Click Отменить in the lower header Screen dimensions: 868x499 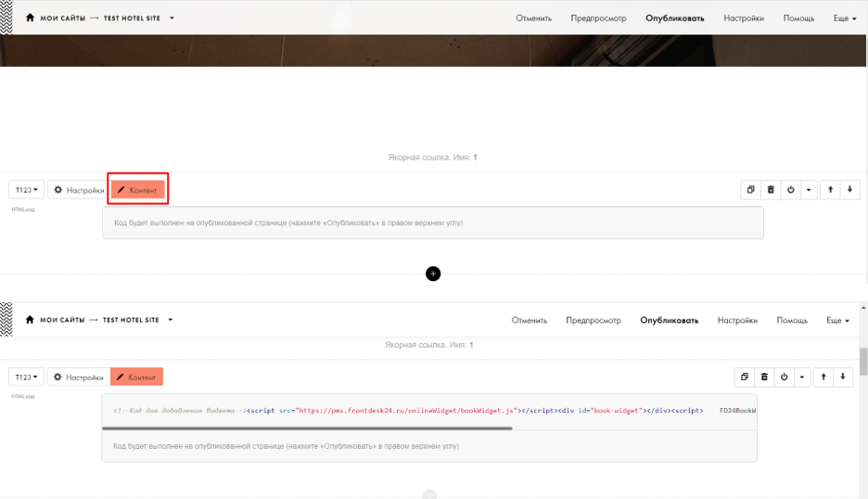point(530,320)
